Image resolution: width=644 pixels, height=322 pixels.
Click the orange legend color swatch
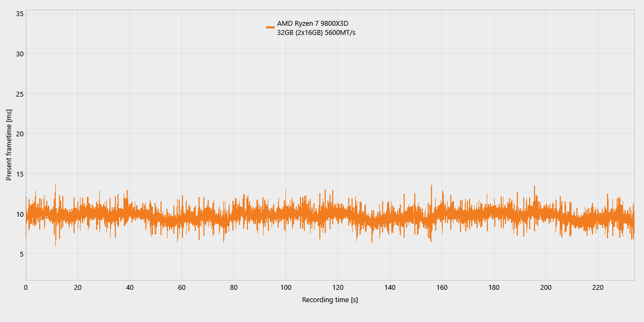pos(270,27)
